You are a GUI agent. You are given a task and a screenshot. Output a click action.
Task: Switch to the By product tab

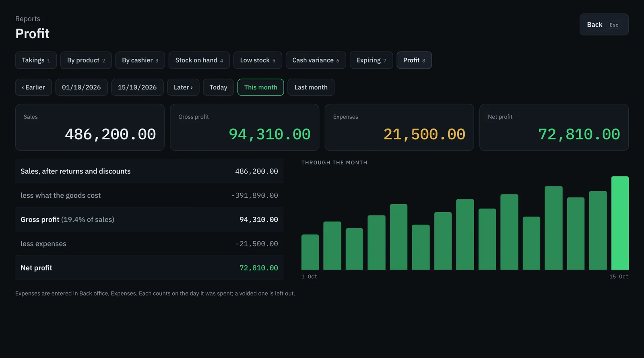86,60
